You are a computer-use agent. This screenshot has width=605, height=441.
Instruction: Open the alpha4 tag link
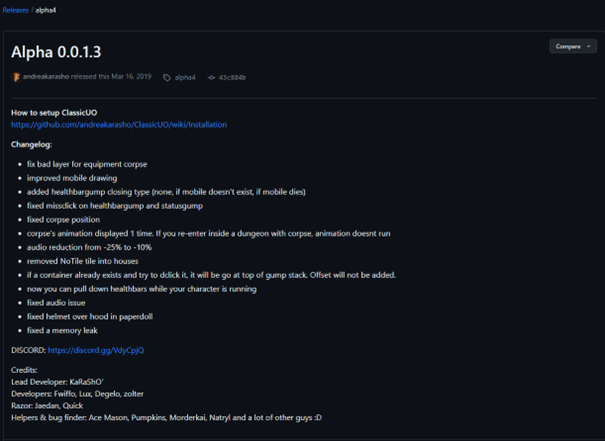(x=185, y=78)
